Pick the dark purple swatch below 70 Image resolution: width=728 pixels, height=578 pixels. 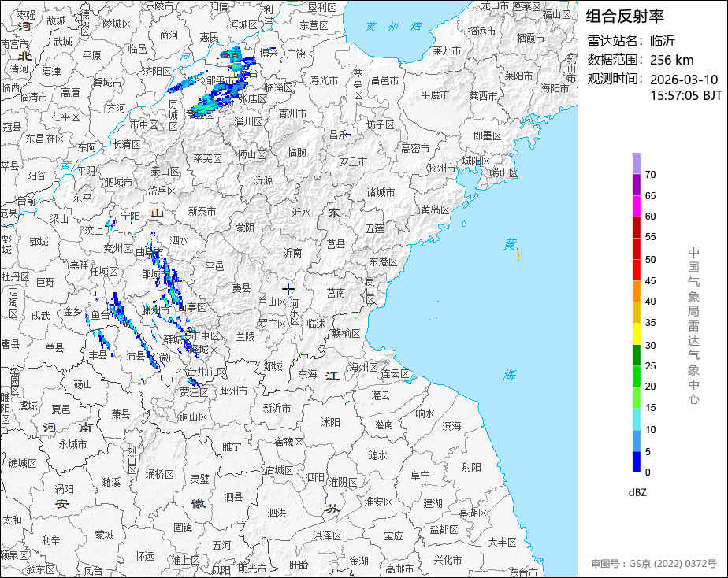click(x=636, y=184)
